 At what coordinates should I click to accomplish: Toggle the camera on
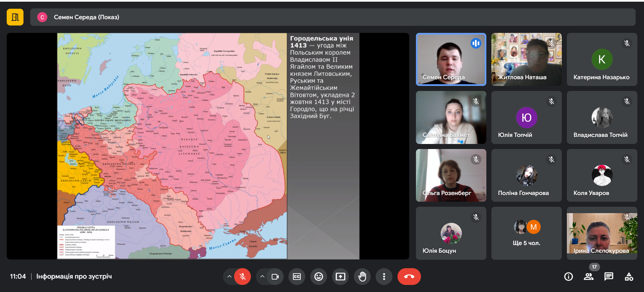(x=275, y=277)
